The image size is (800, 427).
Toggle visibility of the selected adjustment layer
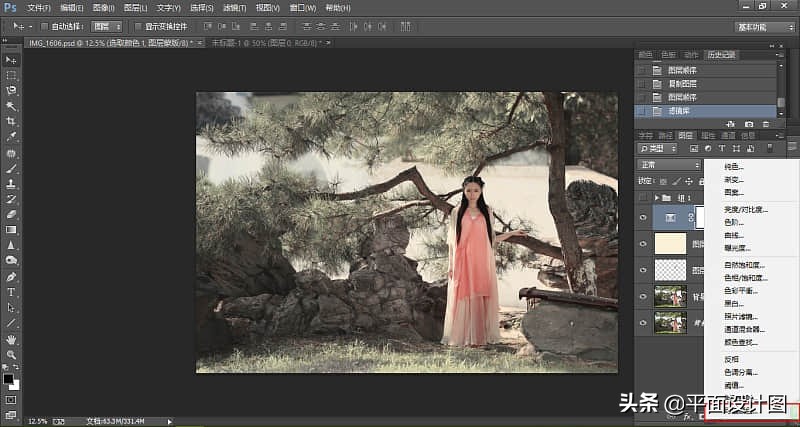642,216
